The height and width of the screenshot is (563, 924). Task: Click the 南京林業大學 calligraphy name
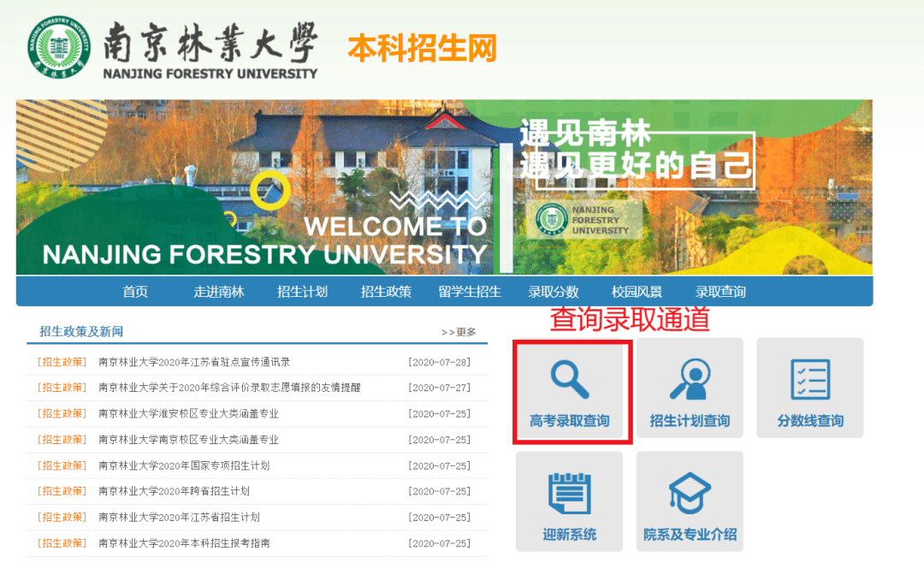[x=210, y=43]
